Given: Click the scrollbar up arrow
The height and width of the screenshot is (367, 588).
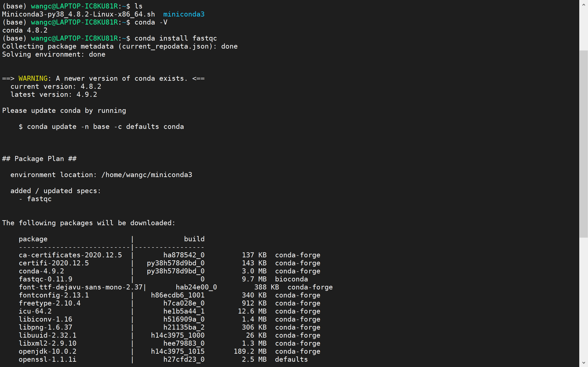Looking at the screenshot, I should (x=583, y=5).
